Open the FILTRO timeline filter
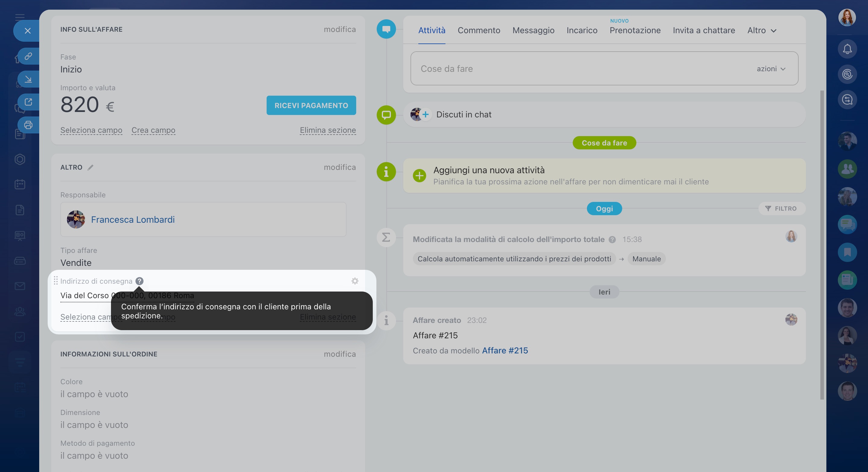The height and width of the screenshot is (472, 868). coord(781,209)
